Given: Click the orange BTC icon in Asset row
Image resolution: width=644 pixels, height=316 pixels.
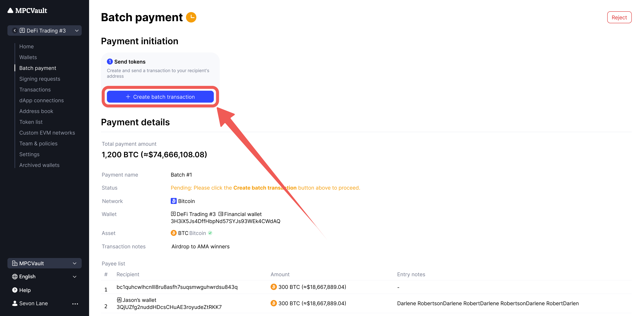Looking at the screenshot, I should coord(174,233).
